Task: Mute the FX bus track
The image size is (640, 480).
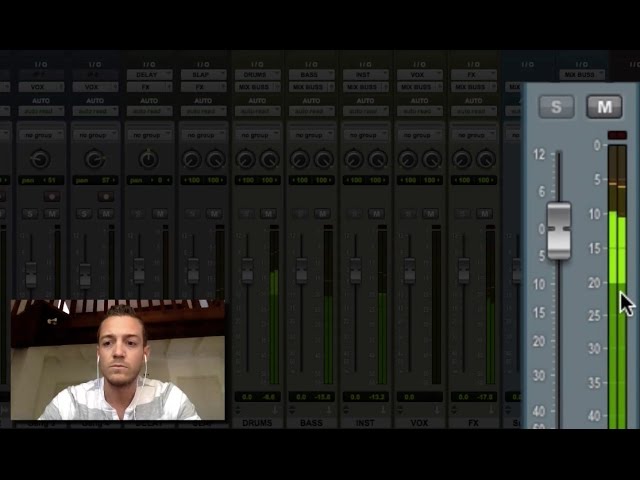Action: click(x=484, y=213)
